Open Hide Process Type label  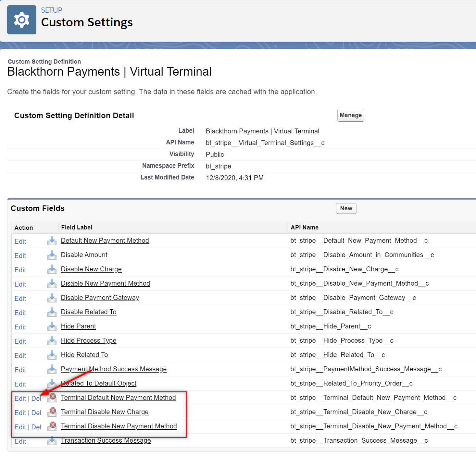[x=89, y=340]
